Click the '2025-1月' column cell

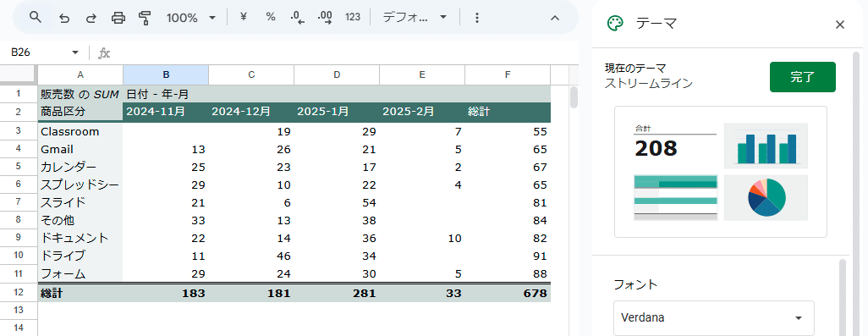pos(337,112)
